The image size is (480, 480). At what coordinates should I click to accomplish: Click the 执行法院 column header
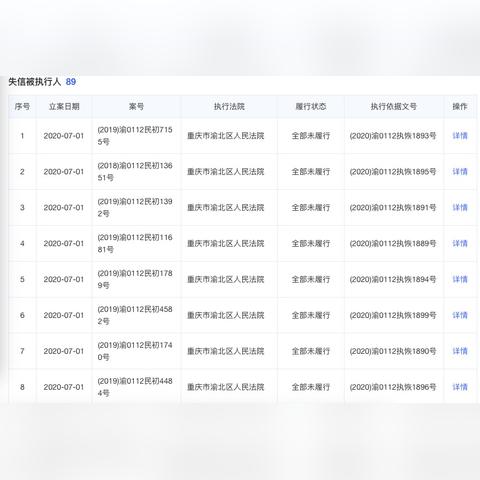[229, 107]
